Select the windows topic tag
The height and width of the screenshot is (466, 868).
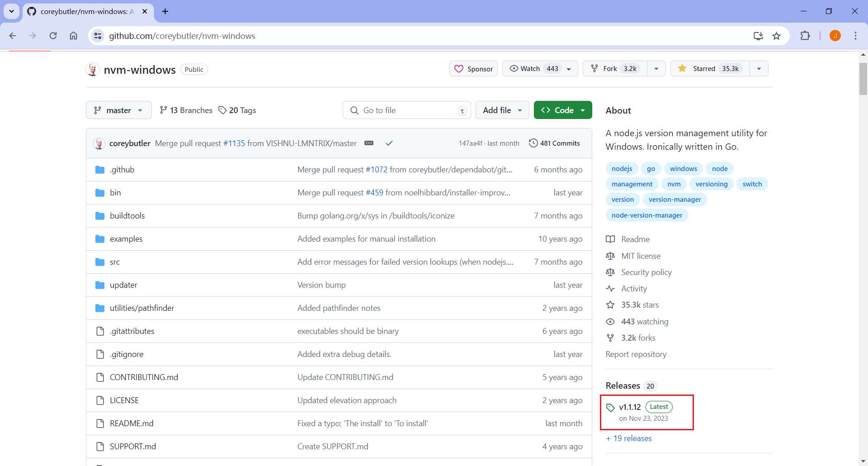684,169
